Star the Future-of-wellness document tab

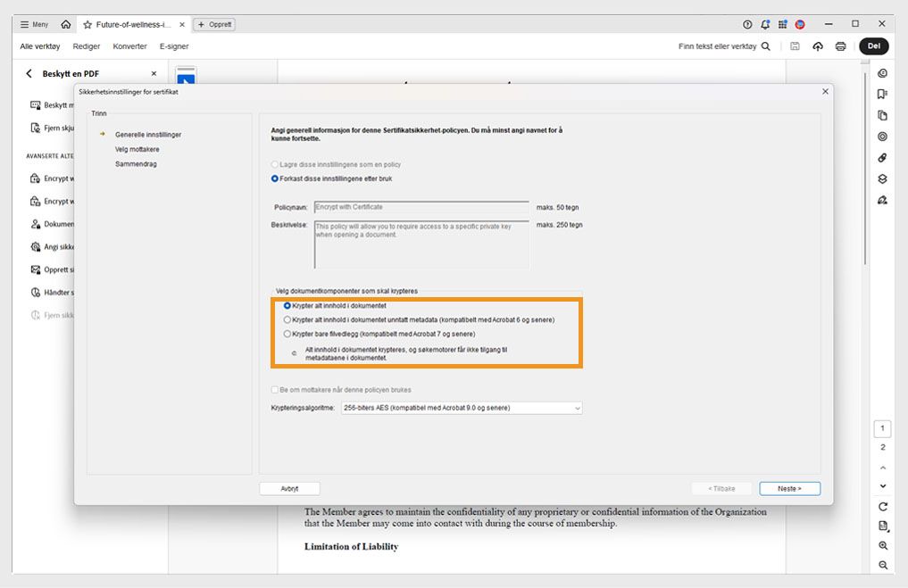click(x=87, y=24)
